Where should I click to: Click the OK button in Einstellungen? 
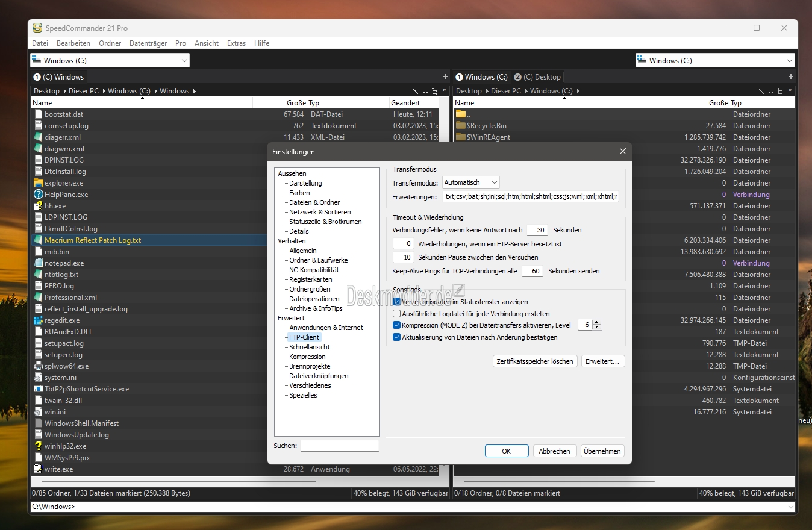[507, 450]
